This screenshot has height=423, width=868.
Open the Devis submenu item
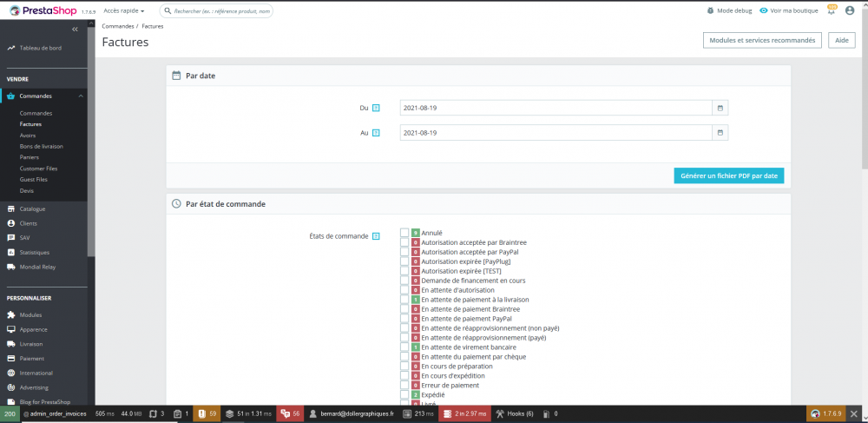[x=27, y=190]
